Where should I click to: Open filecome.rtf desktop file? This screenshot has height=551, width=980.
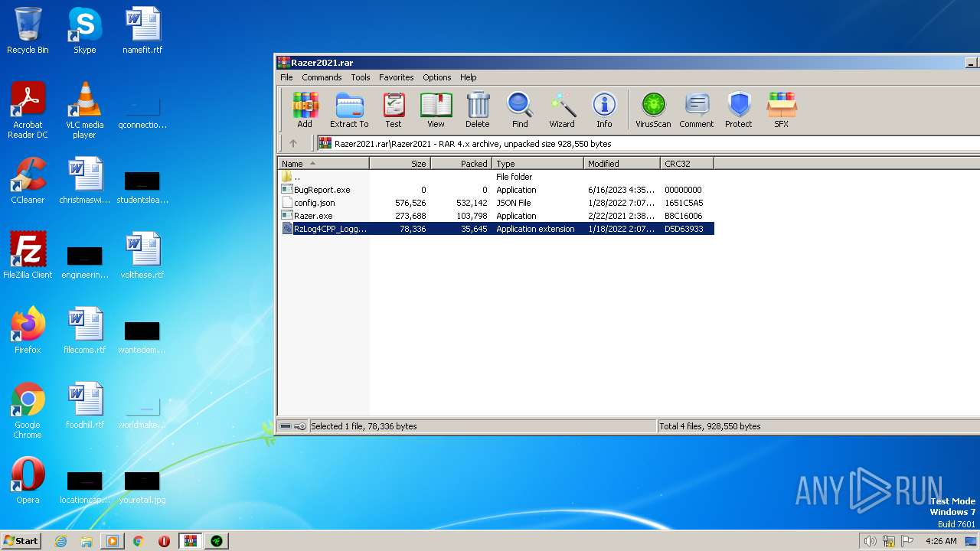pos(84,331)
